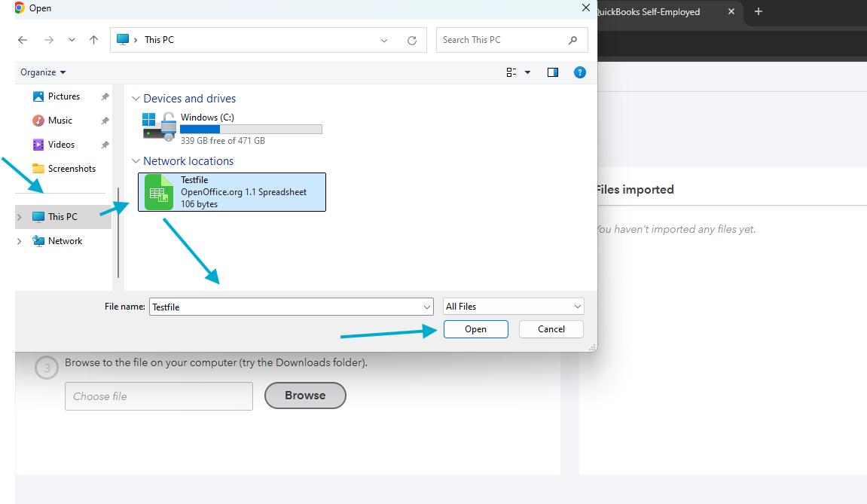The image size is (867, 504).
Task: Unpin Pictures using its pin icon
Action: pos(105,97)
